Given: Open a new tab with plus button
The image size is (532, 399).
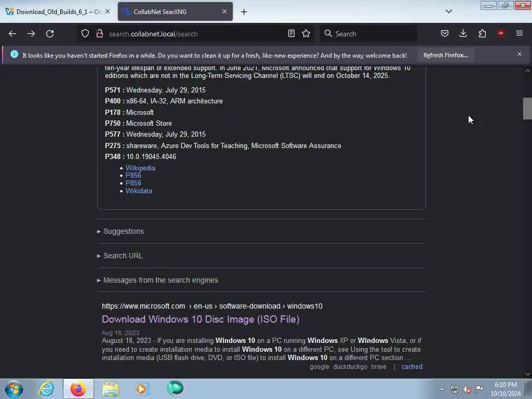Looking at the screenshot, I should (244, 12).
